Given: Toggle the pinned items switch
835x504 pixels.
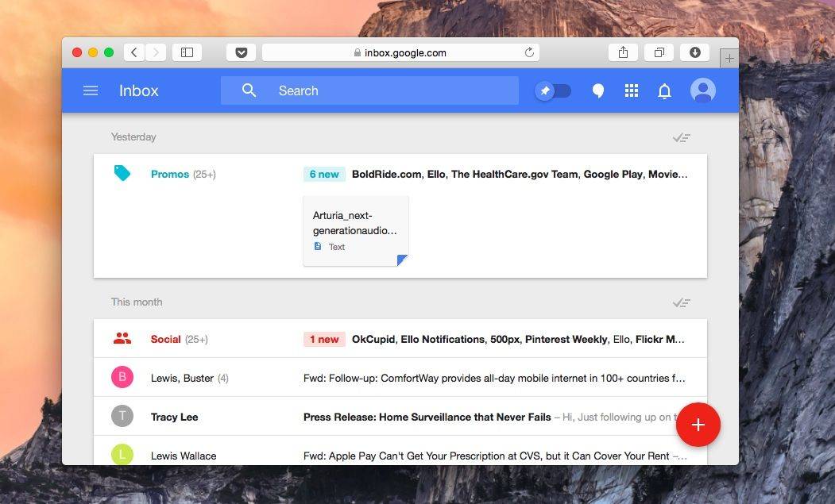Looking at the screenshot, I should coord(554,91).
